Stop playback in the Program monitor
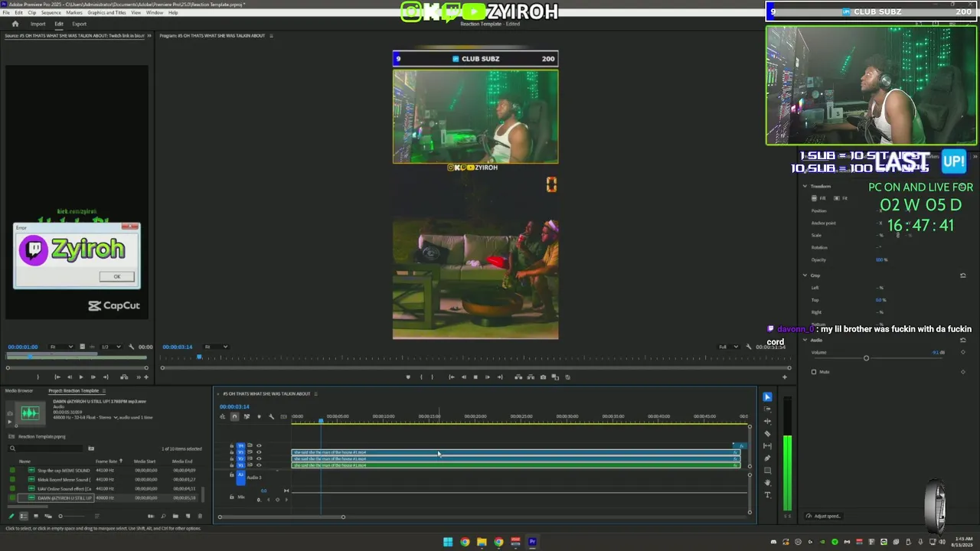The width and height of the screenshot is (980, 551). click(475, 377)
